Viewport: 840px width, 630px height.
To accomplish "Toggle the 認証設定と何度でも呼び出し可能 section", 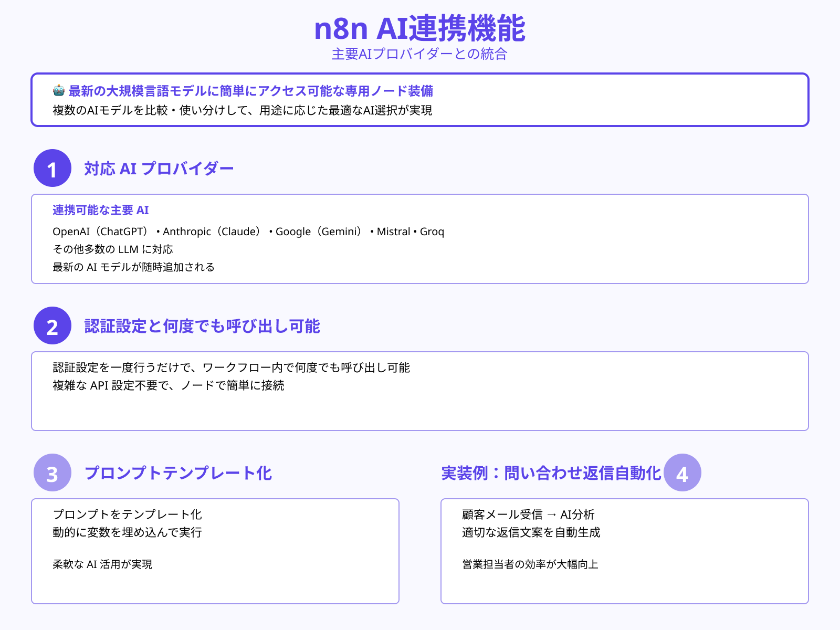I will pos(203,326).
